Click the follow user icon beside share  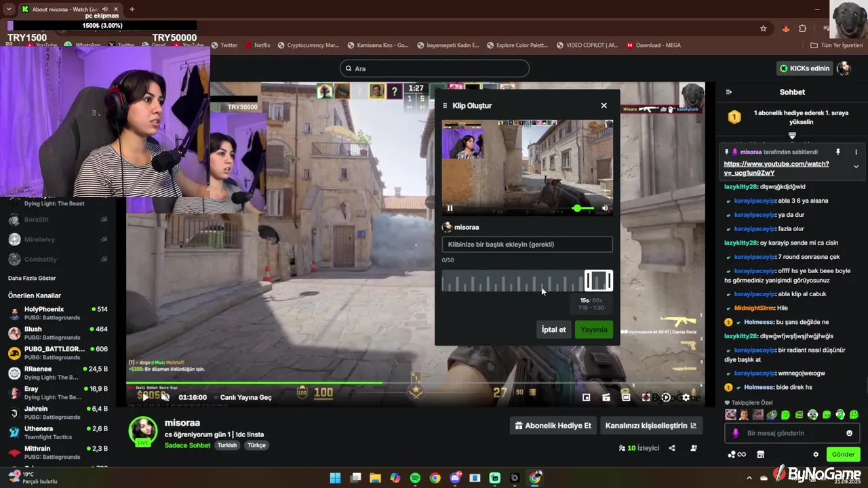point(693,448)
